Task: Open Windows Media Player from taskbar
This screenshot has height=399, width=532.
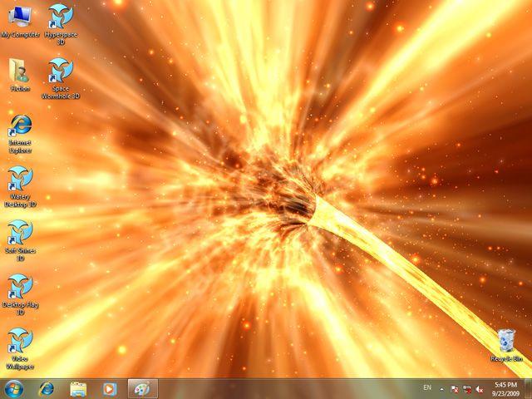Action: 110,389
